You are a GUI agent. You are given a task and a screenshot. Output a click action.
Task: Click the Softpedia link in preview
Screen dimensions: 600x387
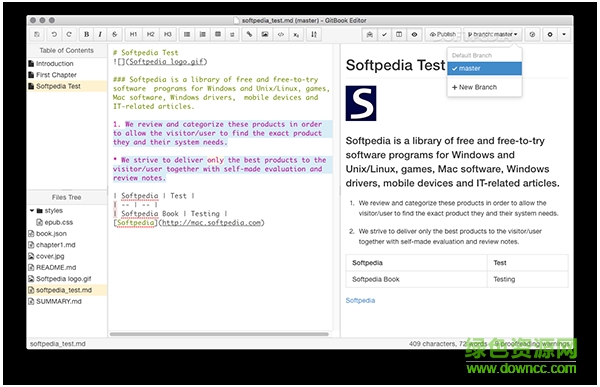[x=360, y=300]
